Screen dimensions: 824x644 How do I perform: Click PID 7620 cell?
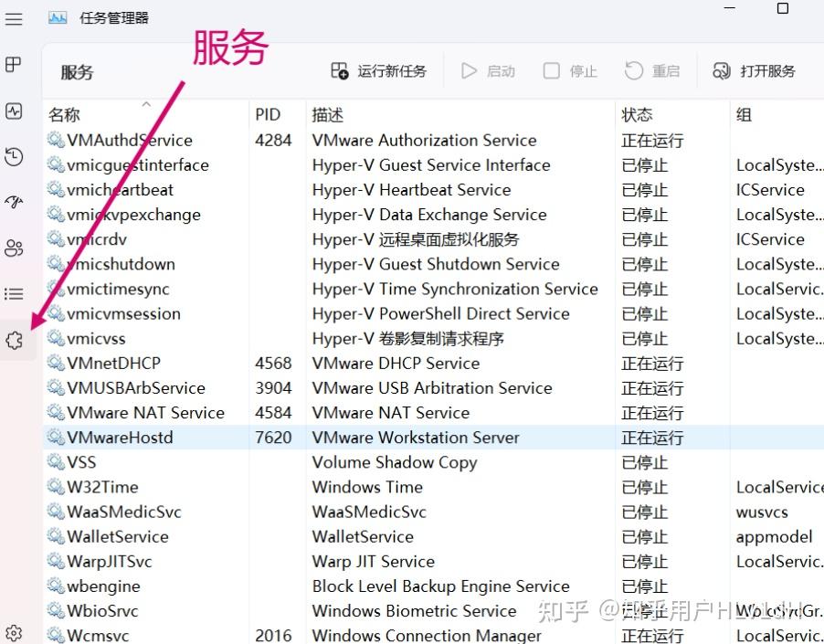[273, 437]
